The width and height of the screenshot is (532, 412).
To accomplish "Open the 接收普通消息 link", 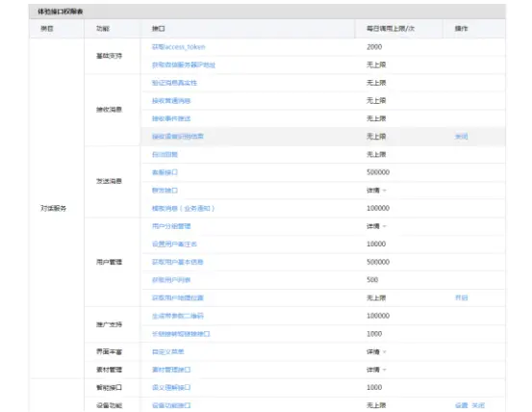I will coord(171,101).
